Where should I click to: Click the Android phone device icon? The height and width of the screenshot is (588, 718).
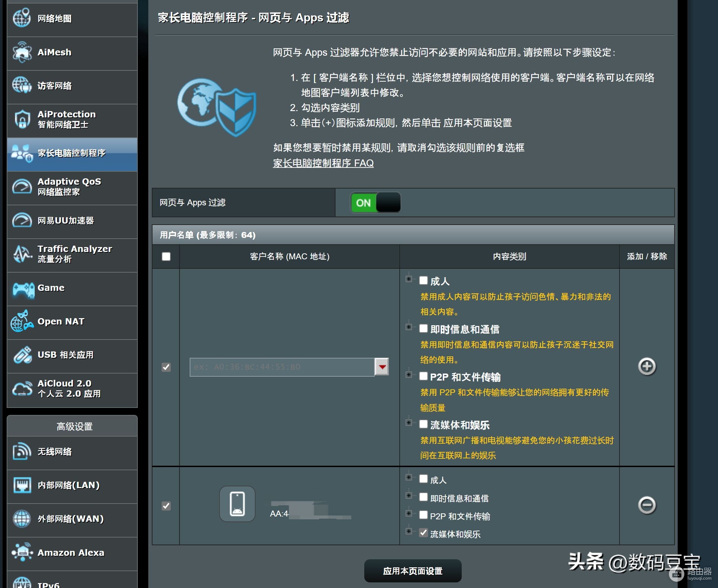pos(237,504)
